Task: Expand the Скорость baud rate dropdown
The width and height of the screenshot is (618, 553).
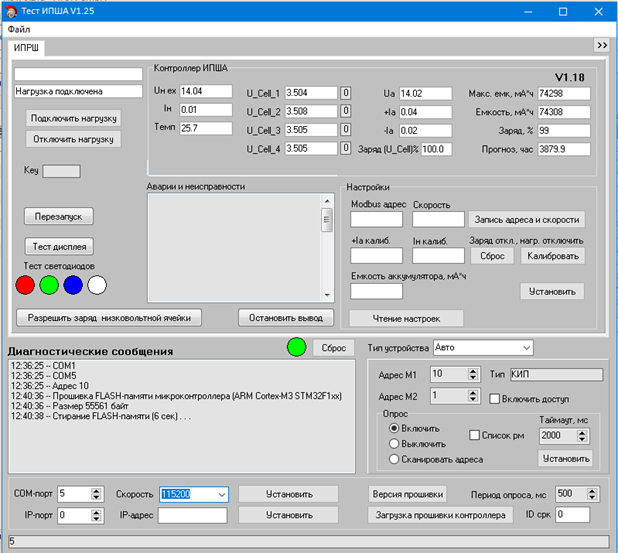Action: point(221,494)
